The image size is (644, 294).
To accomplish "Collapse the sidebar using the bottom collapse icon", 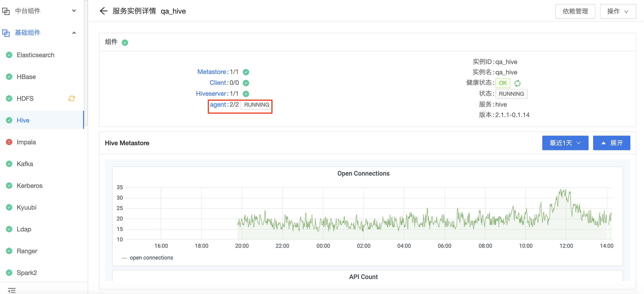I will (12, 291).
